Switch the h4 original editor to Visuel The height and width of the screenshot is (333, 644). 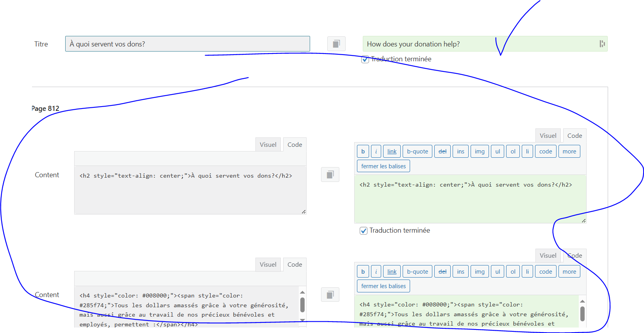pyautogui.click(x=268, y=264)
